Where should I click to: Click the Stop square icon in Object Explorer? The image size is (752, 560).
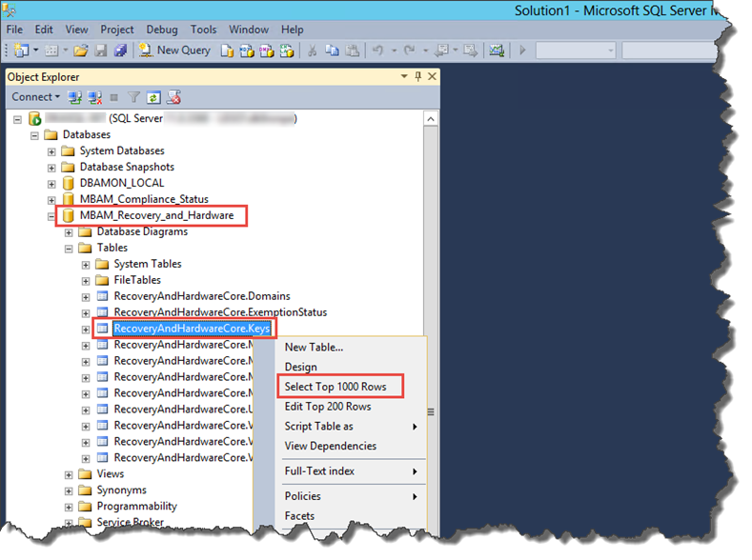click(x=114, y=98)
